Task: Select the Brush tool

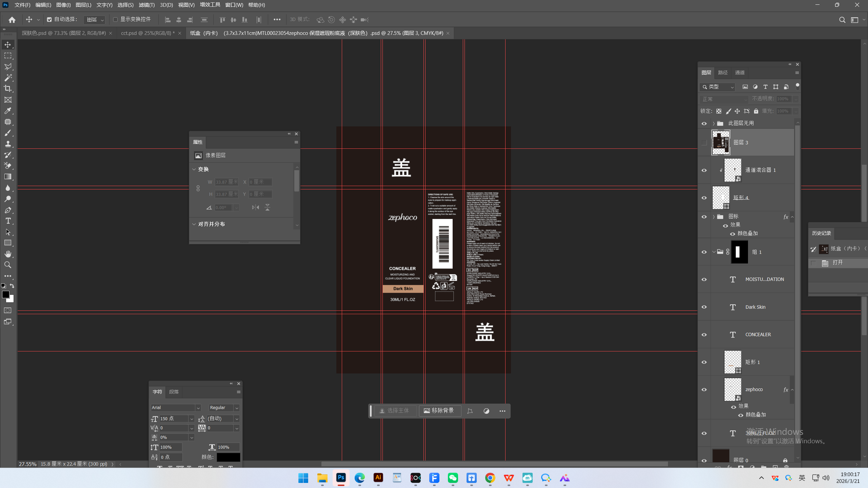Action: click(8, 133)
